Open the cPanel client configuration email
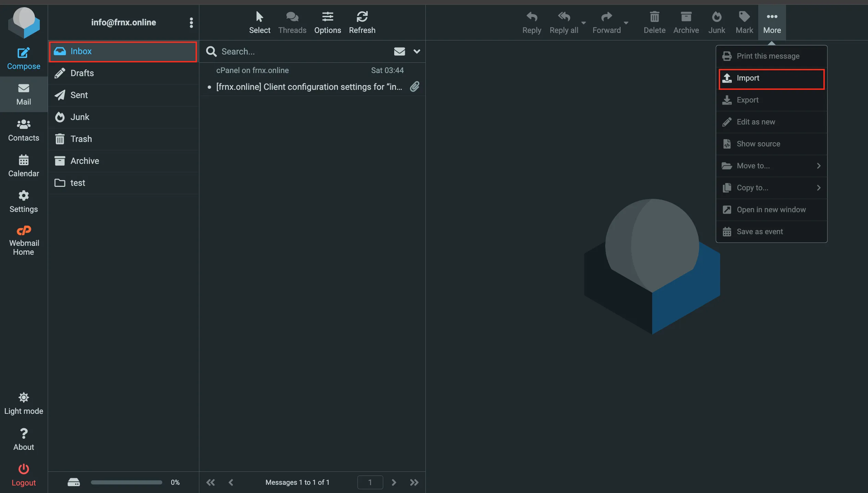The width and height of the screenshot is (868, 493). point(309,87)
